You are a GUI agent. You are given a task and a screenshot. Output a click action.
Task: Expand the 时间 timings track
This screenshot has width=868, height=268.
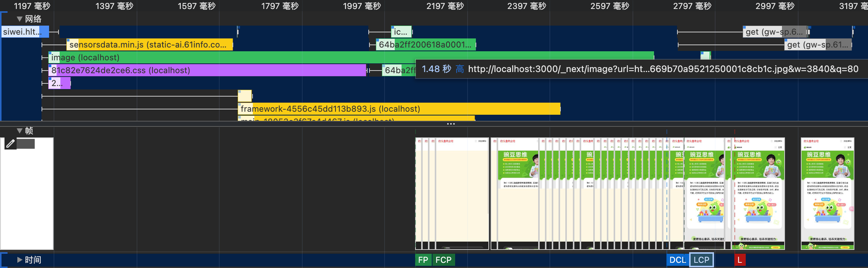coord(20,260)
